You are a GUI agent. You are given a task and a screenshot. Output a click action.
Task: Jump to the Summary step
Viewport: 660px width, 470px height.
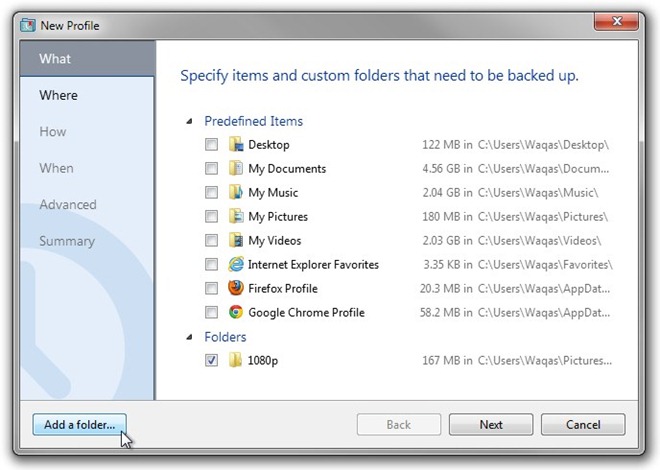tap(67, 241)
